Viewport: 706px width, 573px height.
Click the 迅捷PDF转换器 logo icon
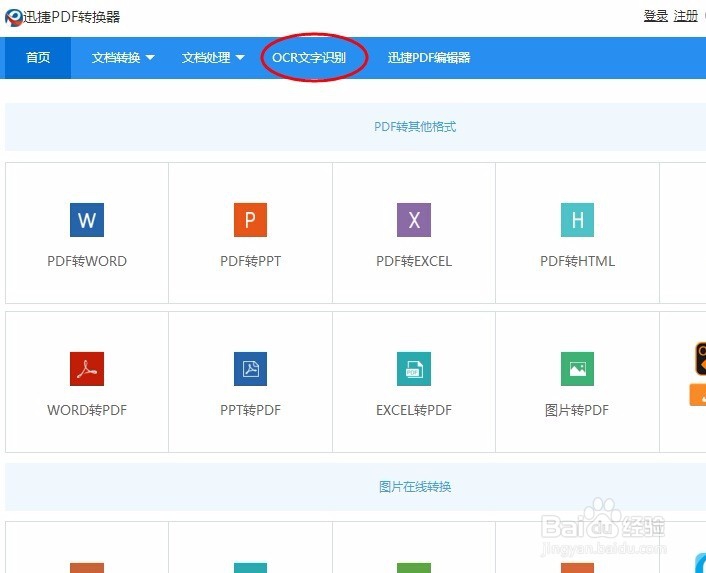pos(14,17)
